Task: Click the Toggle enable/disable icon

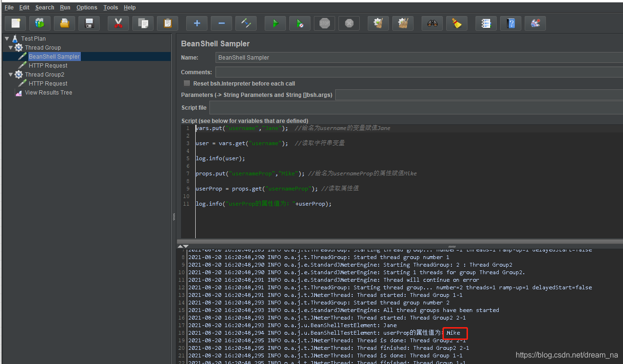Action: (x=246, y=23)
